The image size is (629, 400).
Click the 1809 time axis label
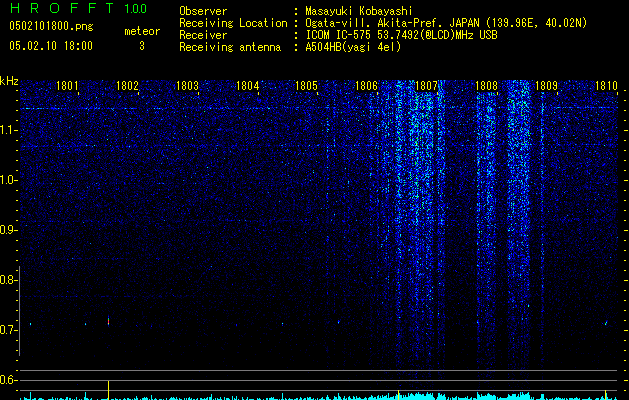(x=546, y=85)
